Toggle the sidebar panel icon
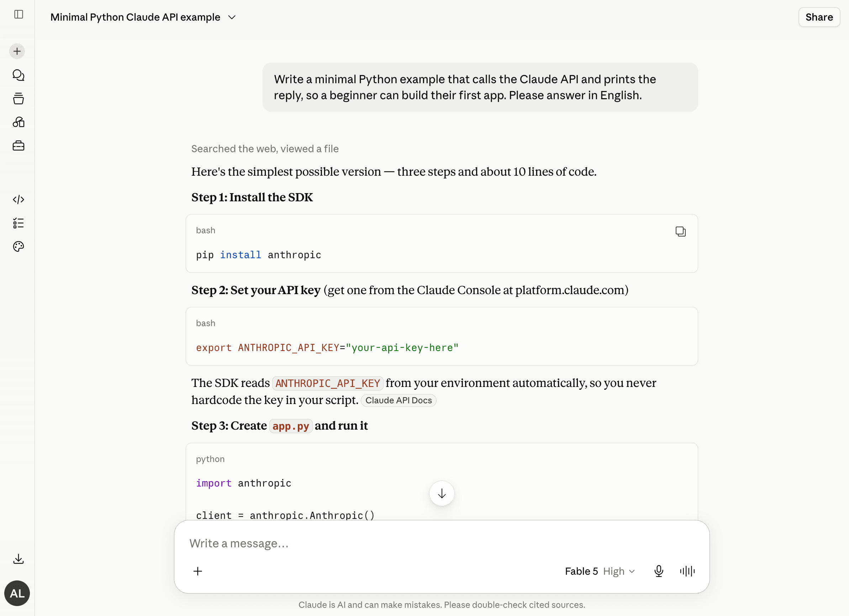Screen dimensions: 849x616 click(19, 14)
